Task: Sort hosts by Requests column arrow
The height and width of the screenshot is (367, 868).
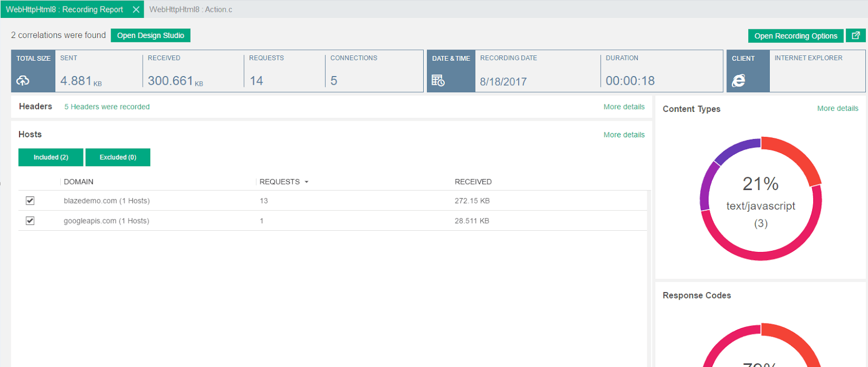Action: [x=307, y=182]
